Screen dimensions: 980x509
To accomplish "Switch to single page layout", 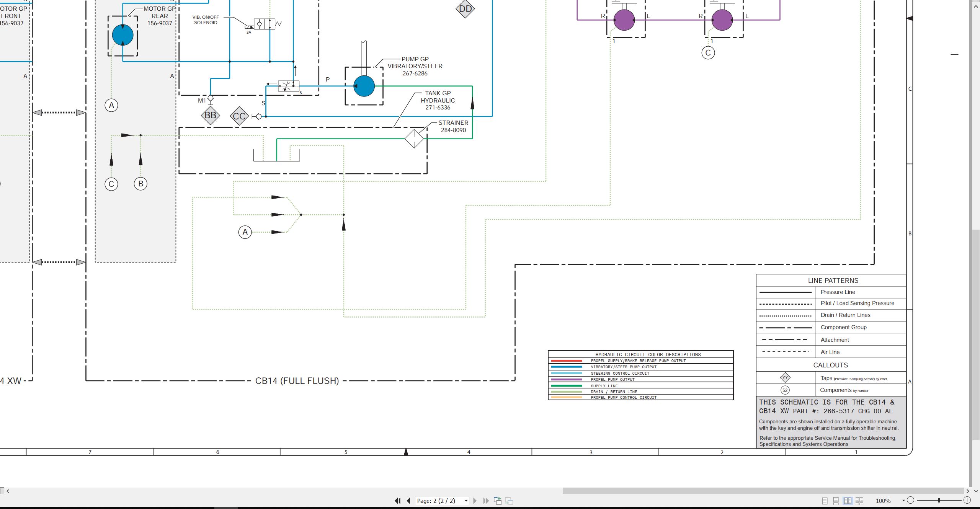I will point(825,501).
